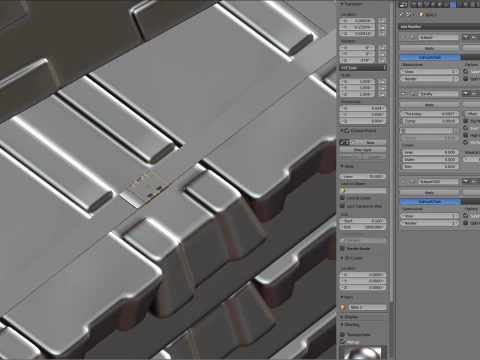Open the Add Modifier dropdown

(x=439, y=26)
